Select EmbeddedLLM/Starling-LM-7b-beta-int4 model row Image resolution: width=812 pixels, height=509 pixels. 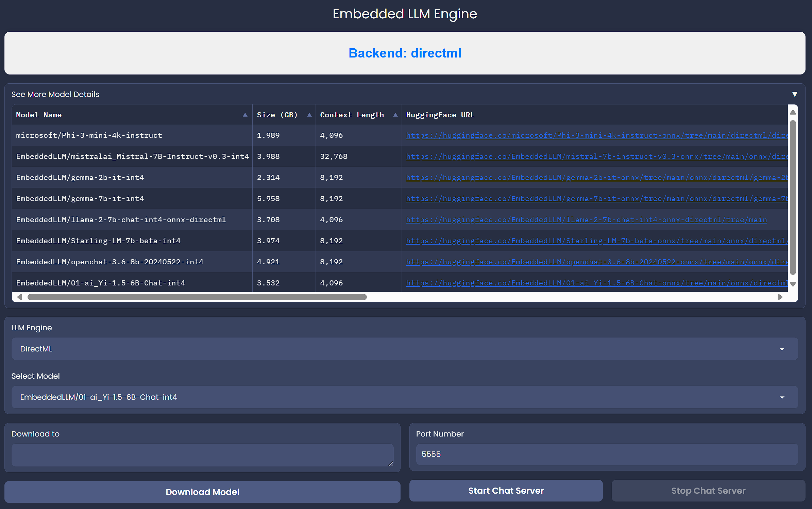131,241
